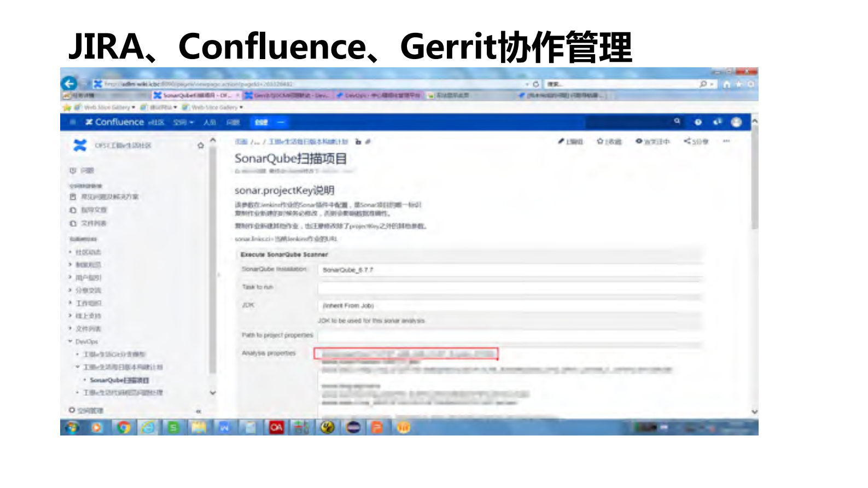Click the star Save for later button
The image size is (868, 488).
coord(609,142)
